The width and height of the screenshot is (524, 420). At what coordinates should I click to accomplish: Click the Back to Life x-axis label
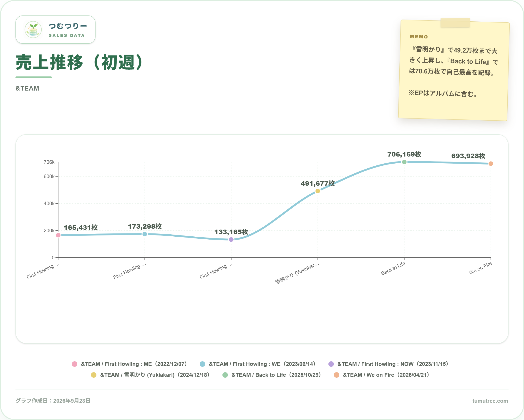coord(393,268)
